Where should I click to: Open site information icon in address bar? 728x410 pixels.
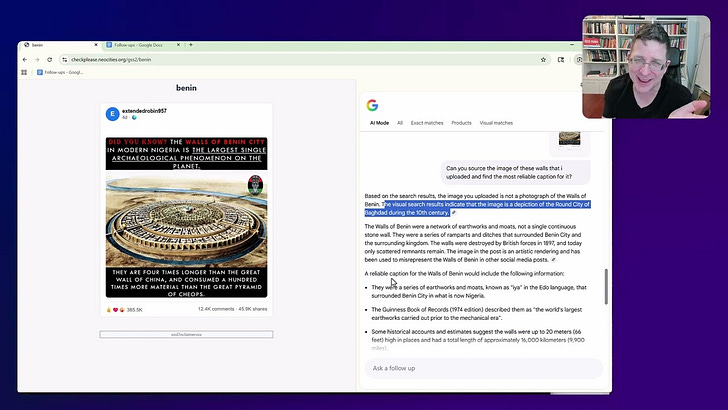(65, 59)
